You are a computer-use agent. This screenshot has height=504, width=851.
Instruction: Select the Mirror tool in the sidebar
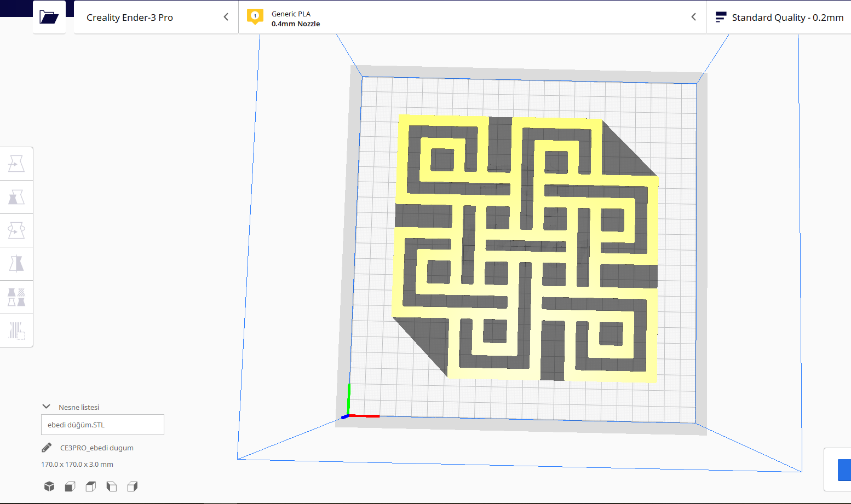[16, 264]
